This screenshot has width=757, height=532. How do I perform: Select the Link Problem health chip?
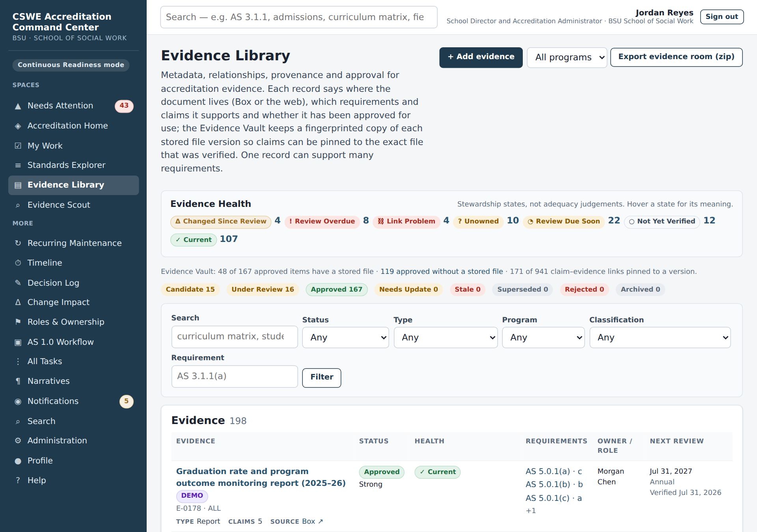pyautogui.click(x=406, y=221)
